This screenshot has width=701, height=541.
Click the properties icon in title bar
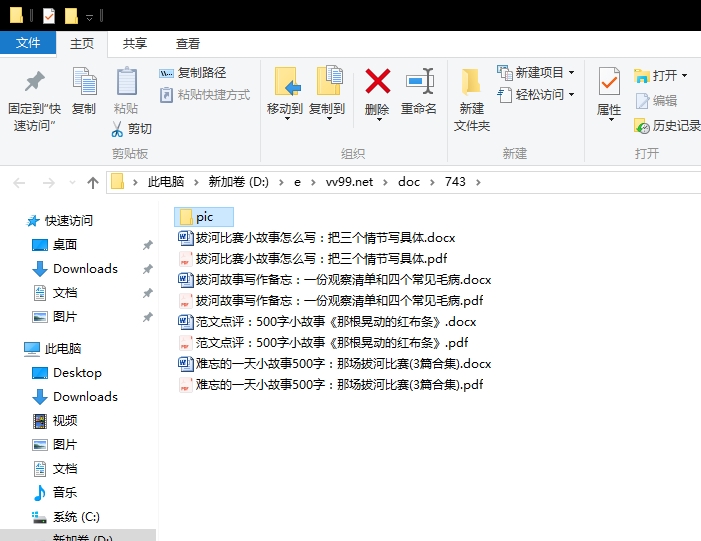tap(49, 16)
